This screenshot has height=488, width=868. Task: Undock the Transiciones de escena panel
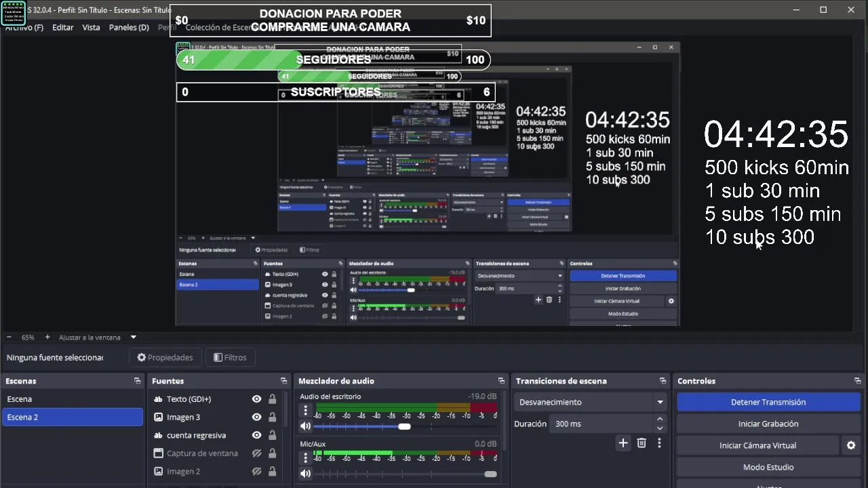[x=663, y=381]
